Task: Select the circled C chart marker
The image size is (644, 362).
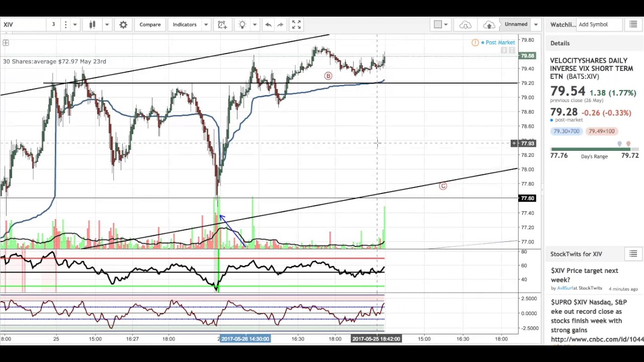Action: click(x=443, y=186)
